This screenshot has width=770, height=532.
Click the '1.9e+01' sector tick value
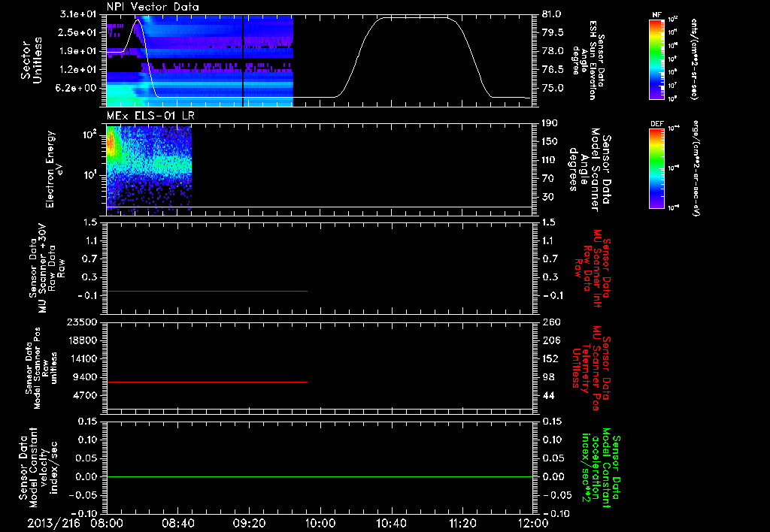point(80,51)
